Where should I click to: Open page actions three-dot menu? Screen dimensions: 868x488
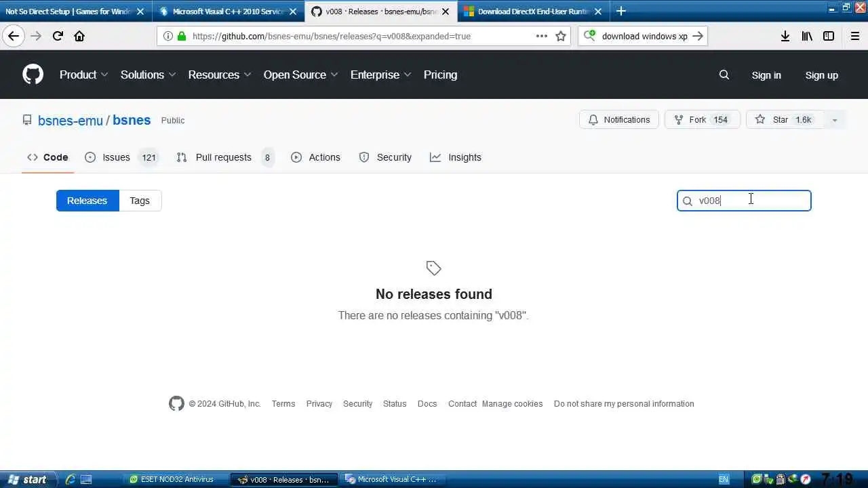(541, 36)
